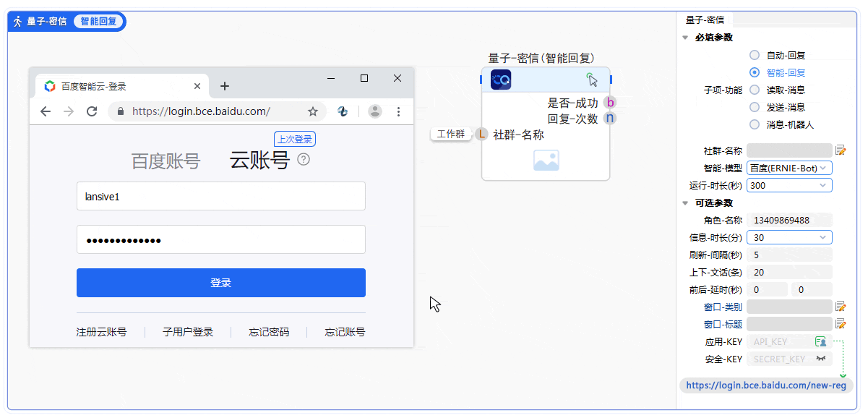Click the edit icon beside 窗口-类别 field
The width and height of the screenshot is (868, 418).
(841, 307)
